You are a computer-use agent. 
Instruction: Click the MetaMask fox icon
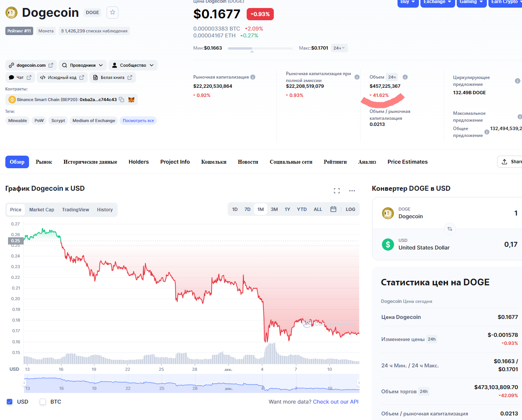point(131,100)
